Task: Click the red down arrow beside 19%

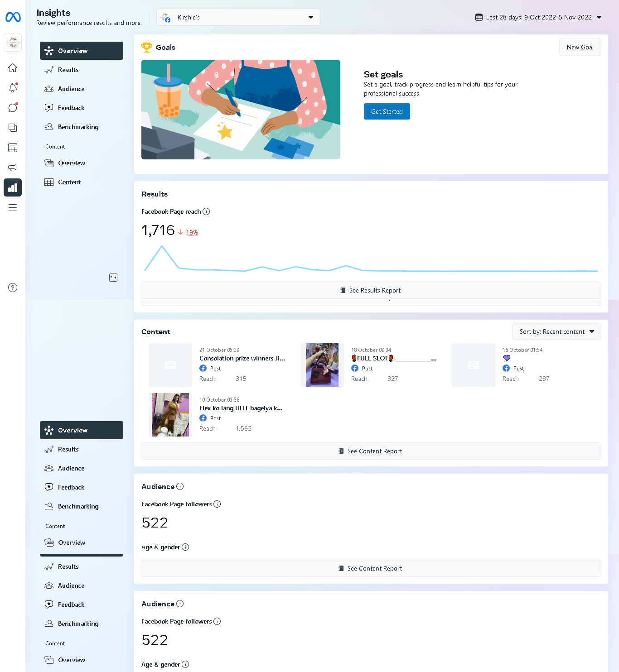Action: pos(180,232)
